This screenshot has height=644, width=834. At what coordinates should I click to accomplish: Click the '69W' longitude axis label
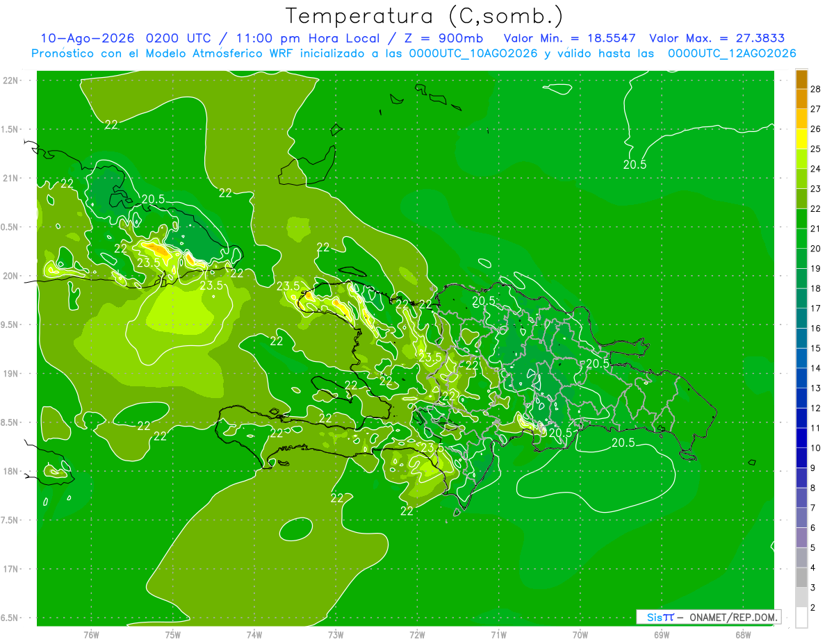662,635
